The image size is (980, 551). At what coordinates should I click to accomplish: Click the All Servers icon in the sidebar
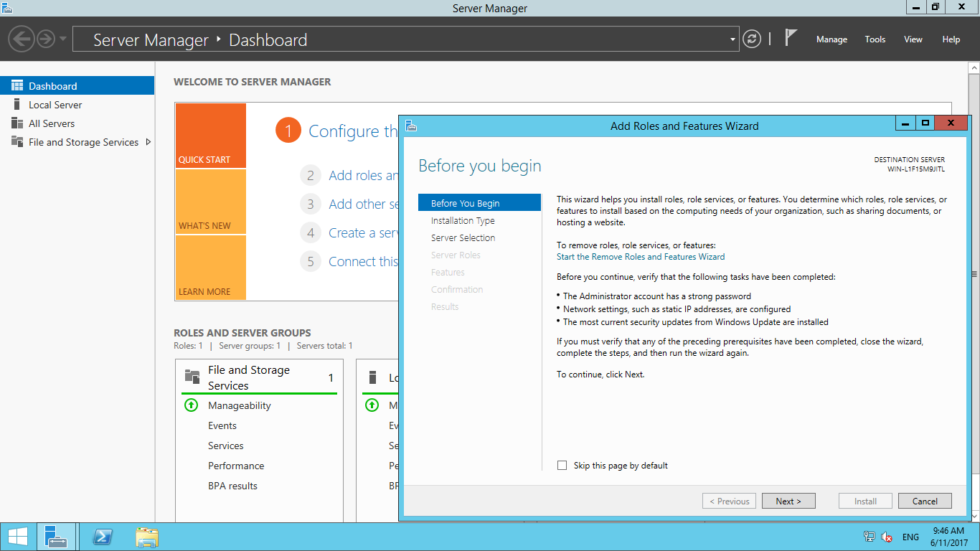(17, 123)
